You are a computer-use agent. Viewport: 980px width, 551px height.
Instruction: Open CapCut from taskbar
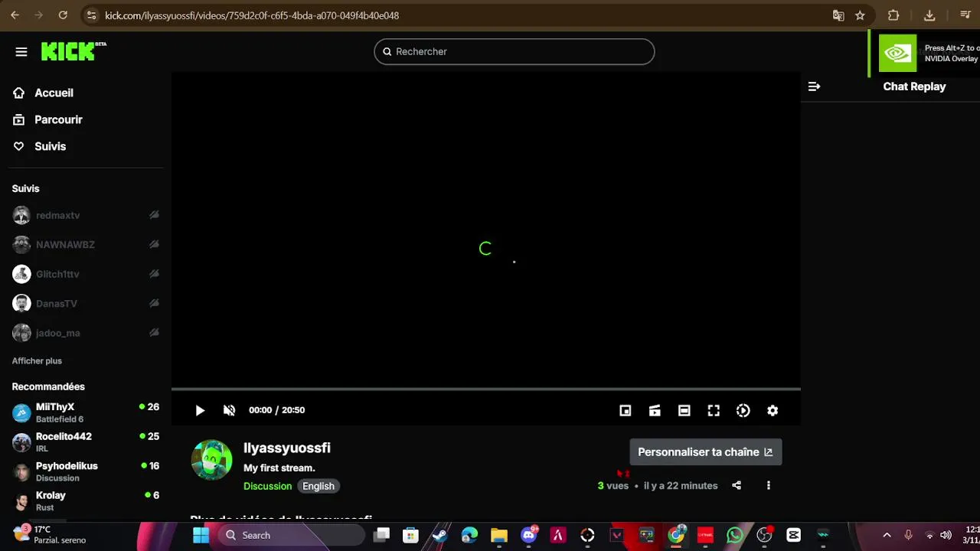click(793, 535)
